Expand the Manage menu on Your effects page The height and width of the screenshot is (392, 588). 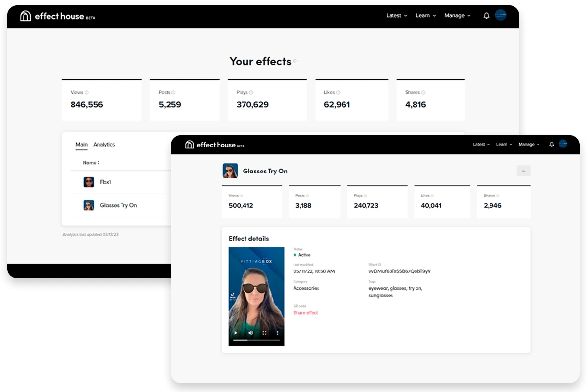tap(457, 16)
